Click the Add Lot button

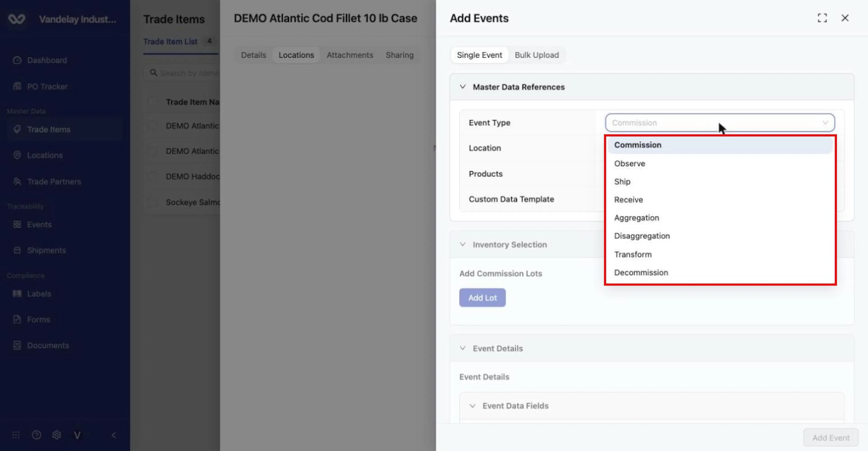point(482,298)
